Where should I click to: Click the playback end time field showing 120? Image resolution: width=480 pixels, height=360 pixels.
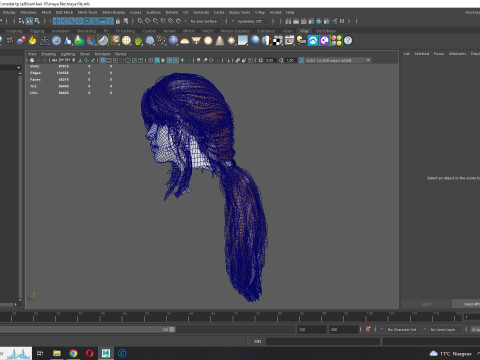tap(311, 329)
